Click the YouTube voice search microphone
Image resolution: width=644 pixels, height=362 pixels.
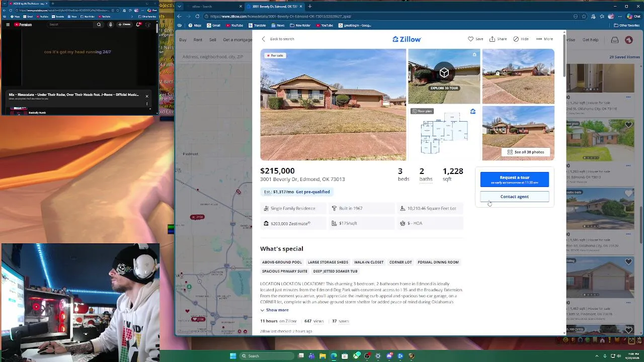pyautogui.click(x=111, y=24)
